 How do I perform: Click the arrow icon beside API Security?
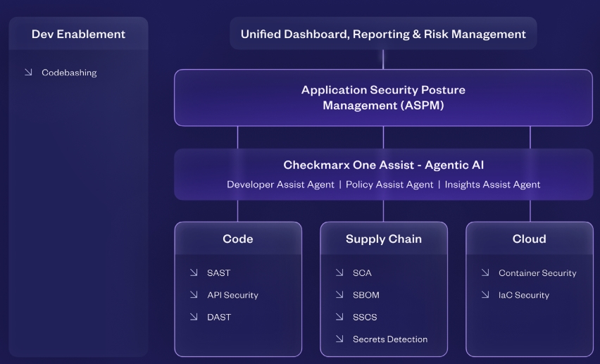tap(194, 295)
